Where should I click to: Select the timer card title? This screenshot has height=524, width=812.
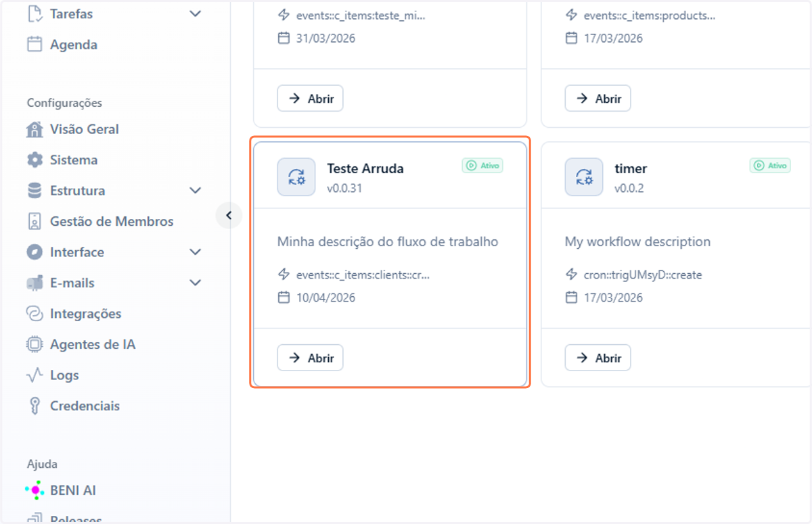(631, 168)
